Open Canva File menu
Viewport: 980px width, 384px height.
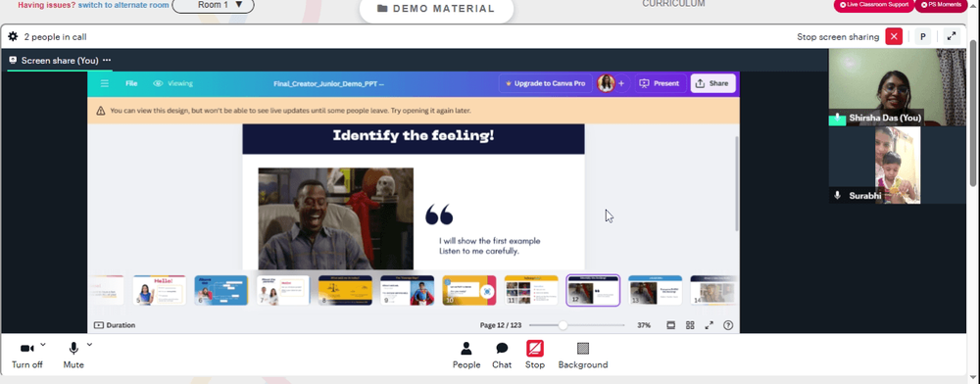[131, 83]
